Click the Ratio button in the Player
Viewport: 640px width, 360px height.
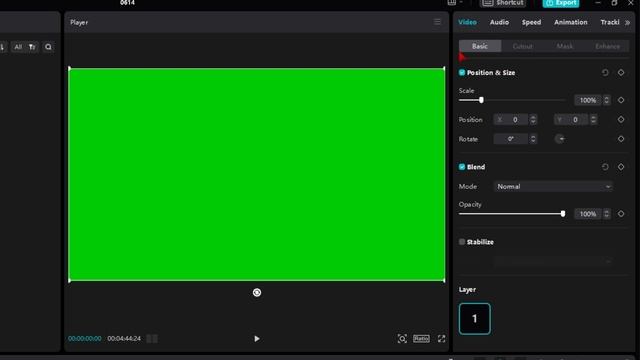tap(421, 339)
